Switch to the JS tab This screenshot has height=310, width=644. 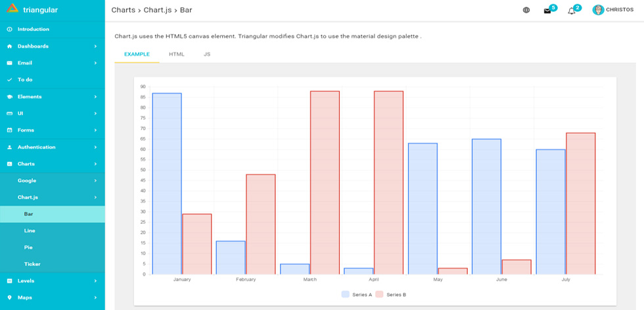coord(207,54)
